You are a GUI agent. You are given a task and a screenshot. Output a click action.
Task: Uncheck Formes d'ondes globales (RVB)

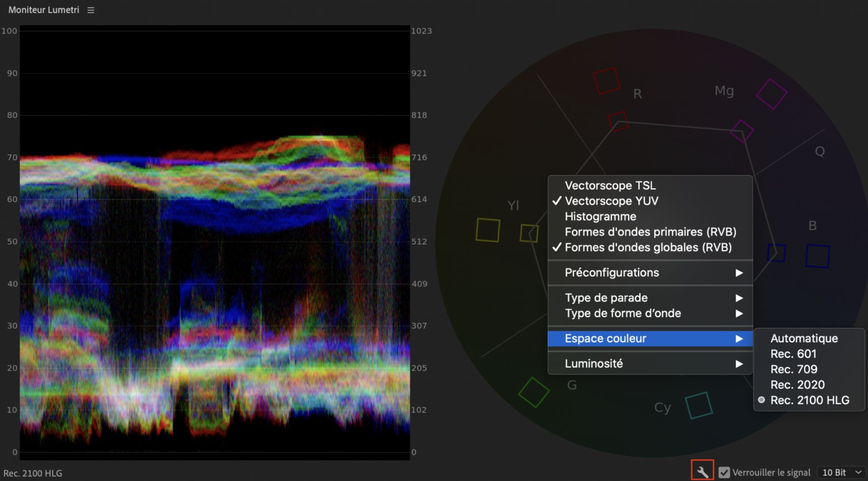(x=648, y=248)
